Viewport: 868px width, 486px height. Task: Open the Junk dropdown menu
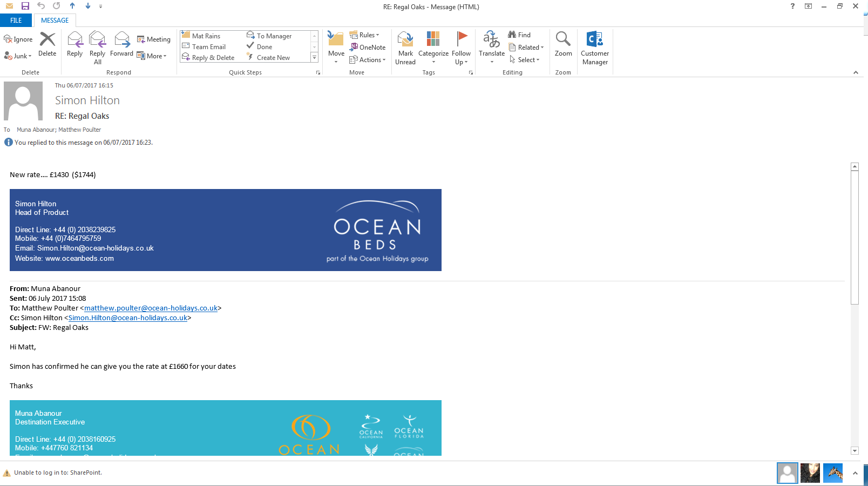(x=18, y=56)
